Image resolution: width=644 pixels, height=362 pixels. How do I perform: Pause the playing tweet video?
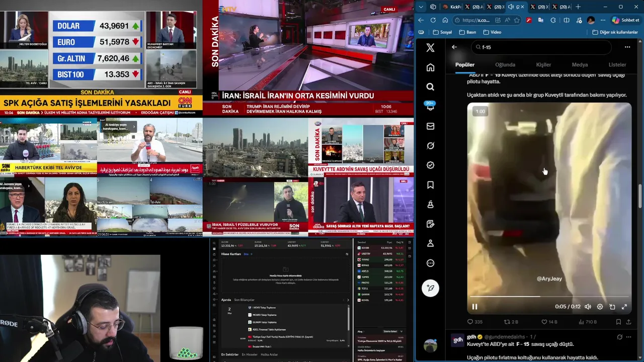pyautogui.click(x=474, y=307)
